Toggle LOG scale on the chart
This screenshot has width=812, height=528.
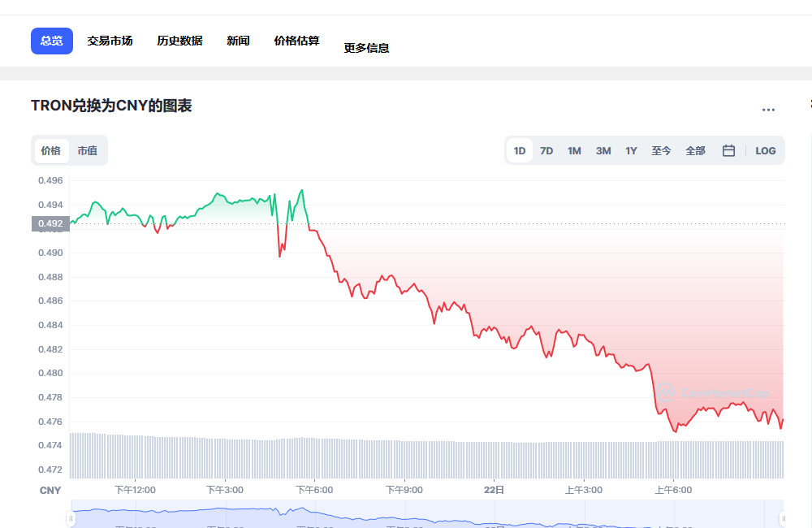coord(766,151)
